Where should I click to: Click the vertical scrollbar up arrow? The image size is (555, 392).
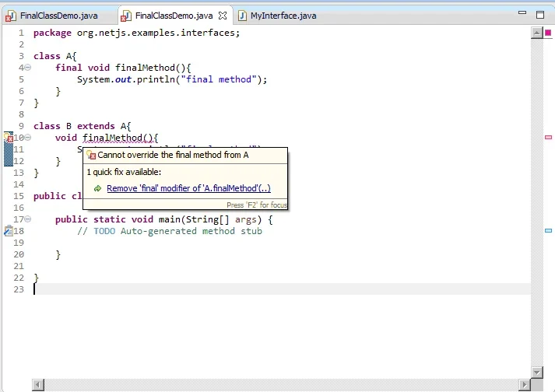pyautogui.click(x=537, y=33)
